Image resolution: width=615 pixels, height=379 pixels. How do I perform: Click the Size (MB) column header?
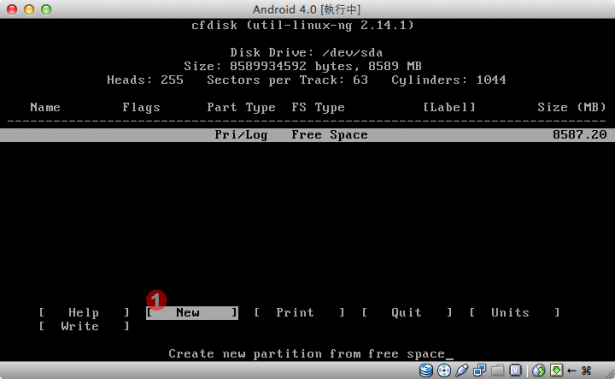point(572,107)
